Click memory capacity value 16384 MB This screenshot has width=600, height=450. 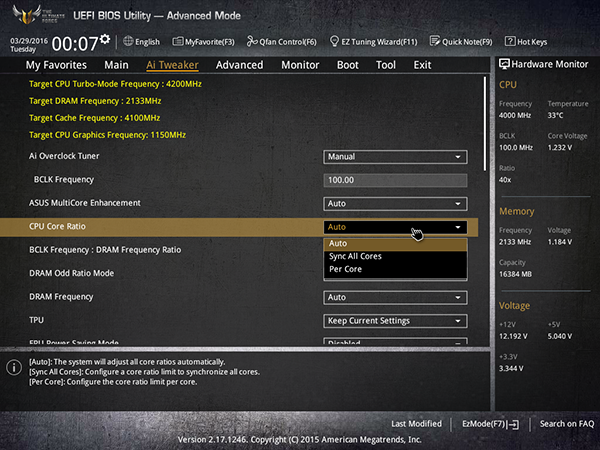(515, 274)
